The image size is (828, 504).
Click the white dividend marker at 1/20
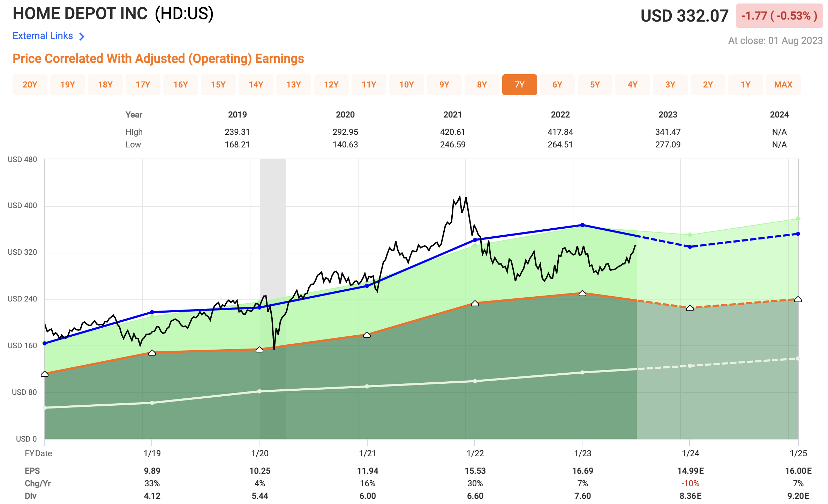[x=259, y=391]
